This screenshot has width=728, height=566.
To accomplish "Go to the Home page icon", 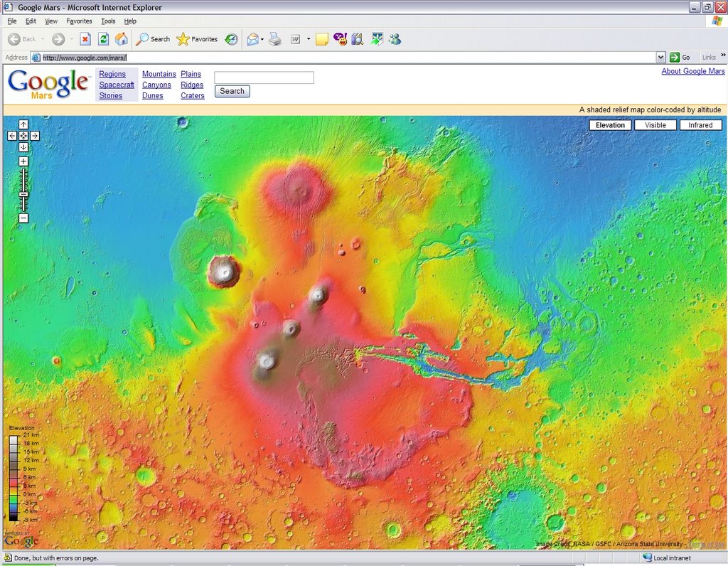I will click(x=121, y=39).
